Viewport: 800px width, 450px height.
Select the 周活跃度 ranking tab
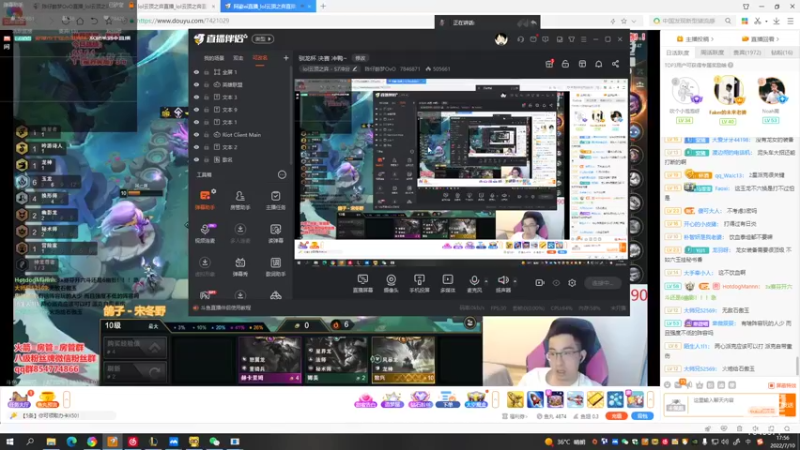(x=712, y=53)
